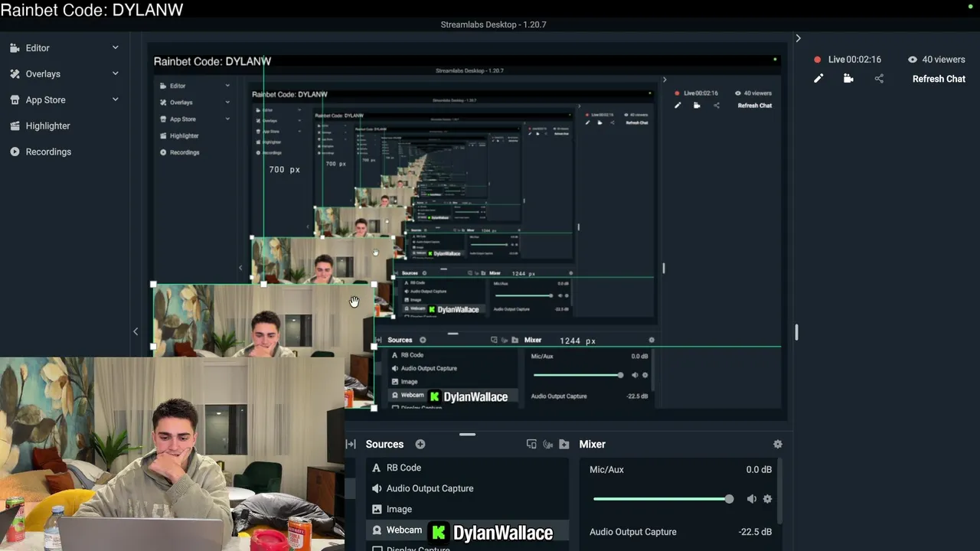Click the speaker icon of Audio Output Capture source
The image size is (980, 551).
click(376, 488)
